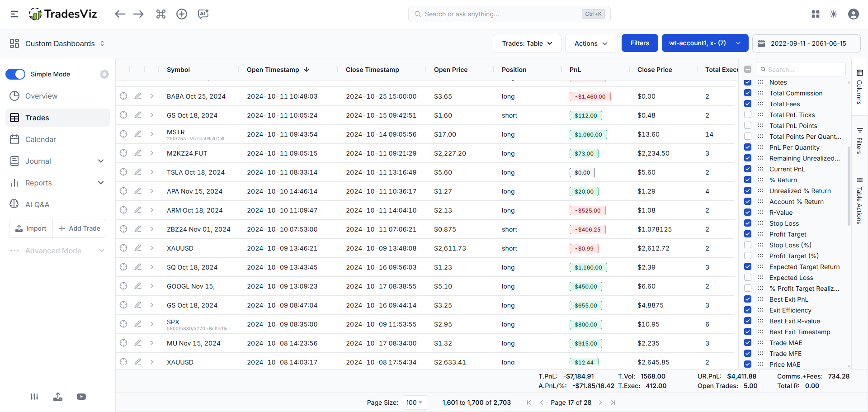Open the apps grid icon

(816, 14)
